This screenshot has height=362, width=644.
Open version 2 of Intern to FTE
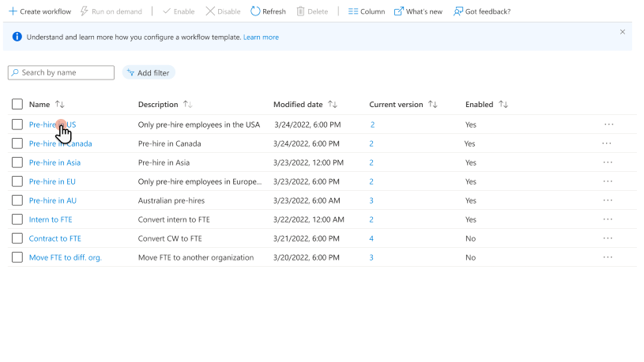point(371,219)
